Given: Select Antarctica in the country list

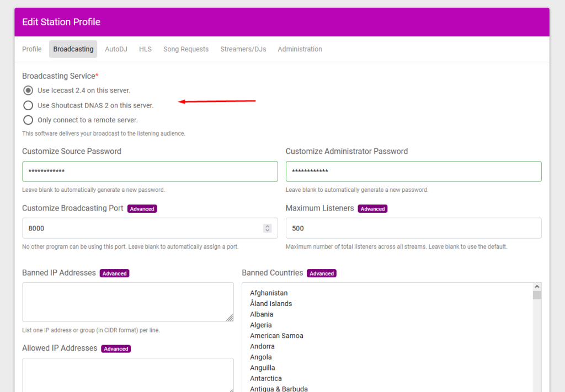Looking at the screenshot, I should tap(266, 378).
